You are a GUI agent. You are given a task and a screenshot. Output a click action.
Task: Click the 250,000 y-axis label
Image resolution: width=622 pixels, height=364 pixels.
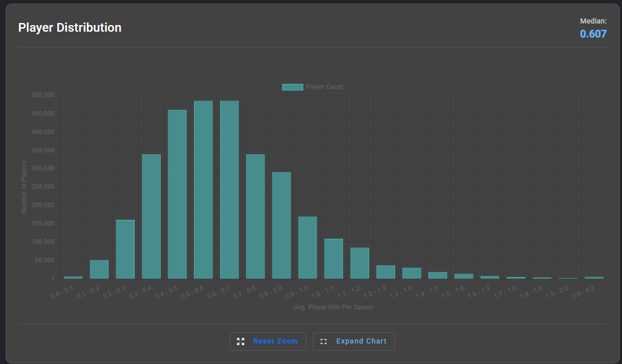click(x=42, y=187)
